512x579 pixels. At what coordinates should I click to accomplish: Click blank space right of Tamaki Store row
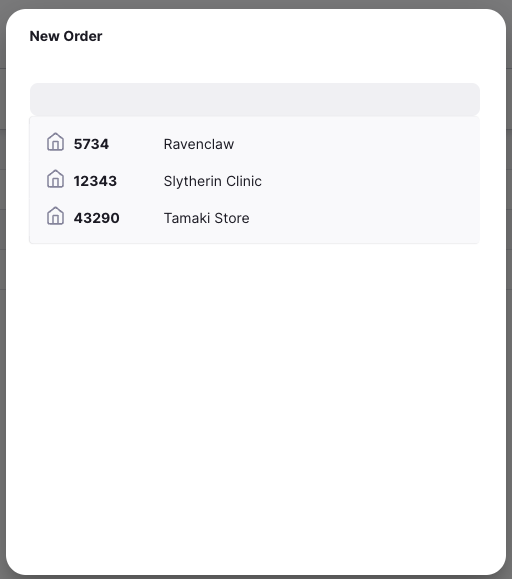point(362,218)
